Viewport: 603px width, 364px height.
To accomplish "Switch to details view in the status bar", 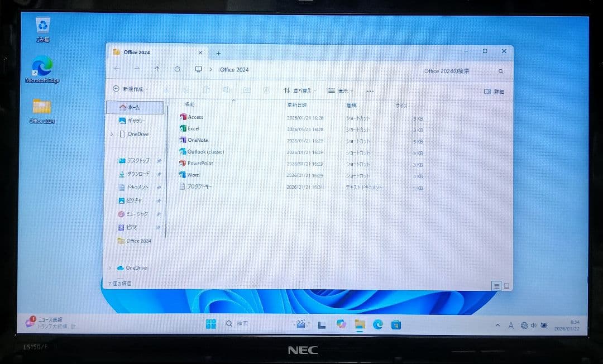I will (495, 285).
